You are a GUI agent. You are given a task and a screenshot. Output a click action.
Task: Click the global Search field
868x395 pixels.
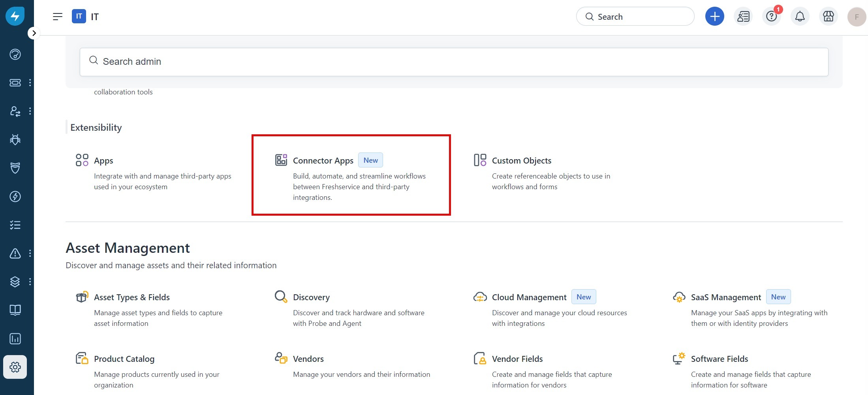coord(635,17)
